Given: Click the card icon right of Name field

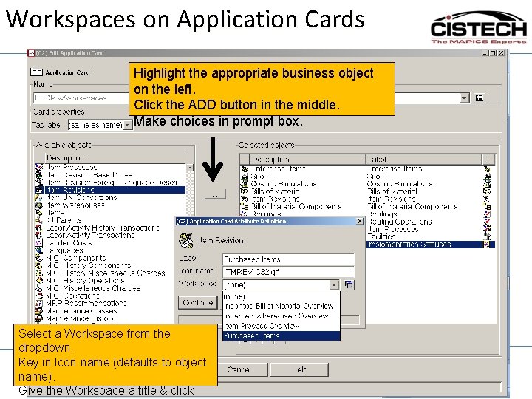Looking at the screenshot, I should coord(480,98).
